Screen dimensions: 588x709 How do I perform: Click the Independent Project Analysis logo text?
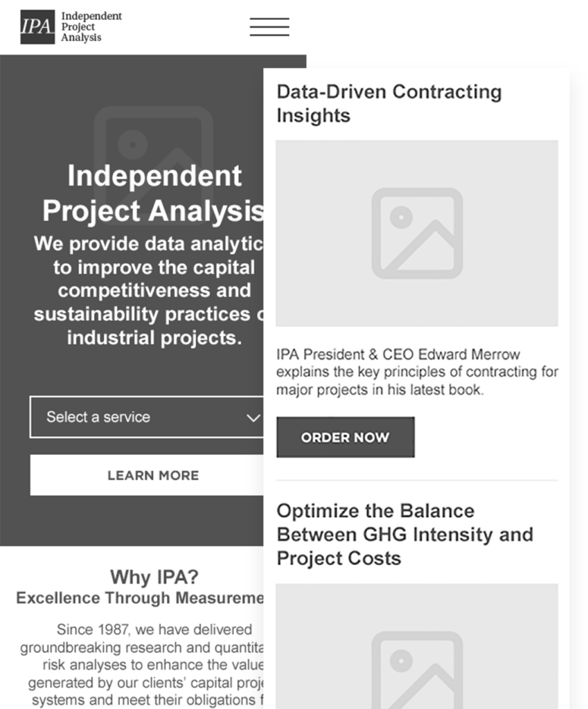pyautogui.click(x=91, y=27)
